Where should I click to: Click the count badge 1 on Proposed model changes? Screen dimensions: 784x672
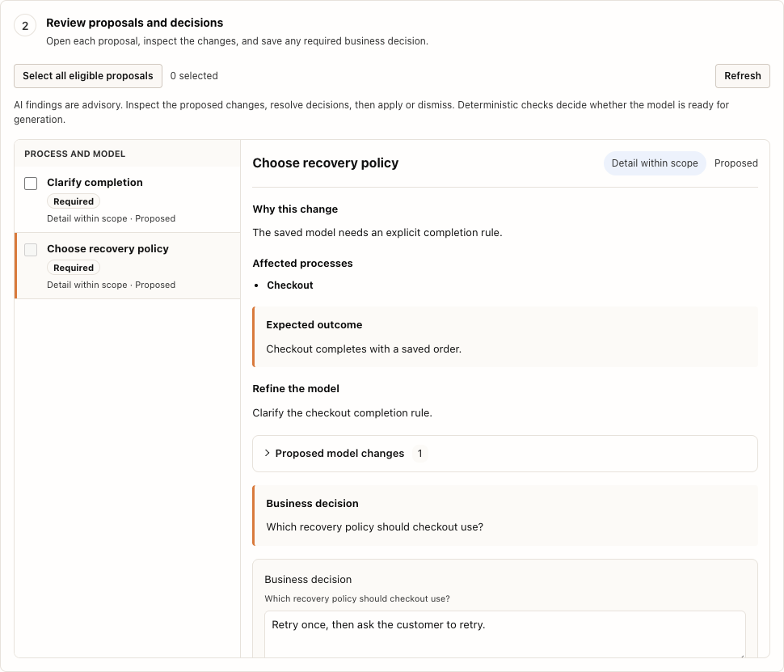[420, 454]
